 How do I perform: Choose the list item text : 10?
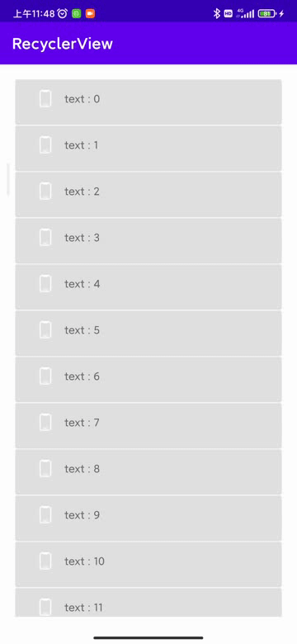pyautogui.click(x=148, y=564)
